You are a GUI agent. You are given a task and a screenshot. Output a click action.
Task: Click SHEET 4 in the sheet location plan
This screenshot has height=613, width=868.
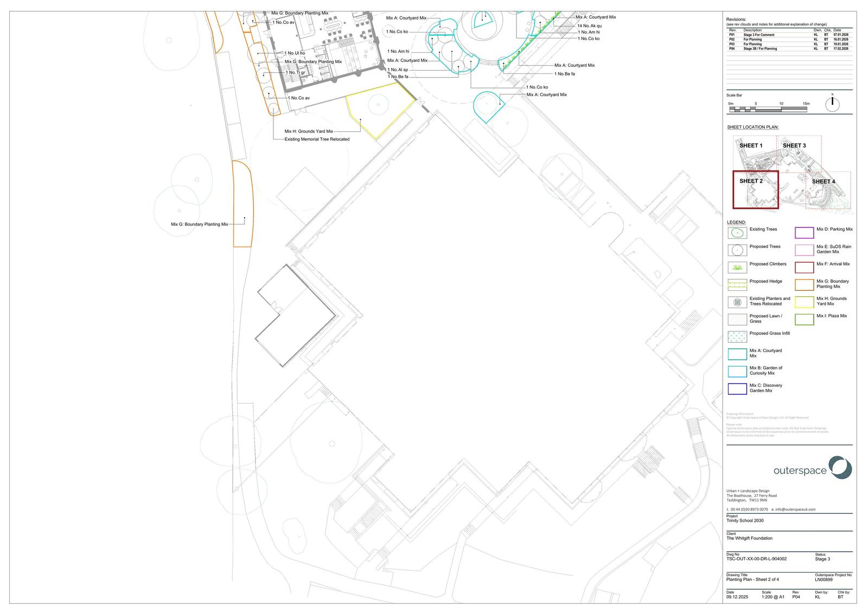coord(823,182)
